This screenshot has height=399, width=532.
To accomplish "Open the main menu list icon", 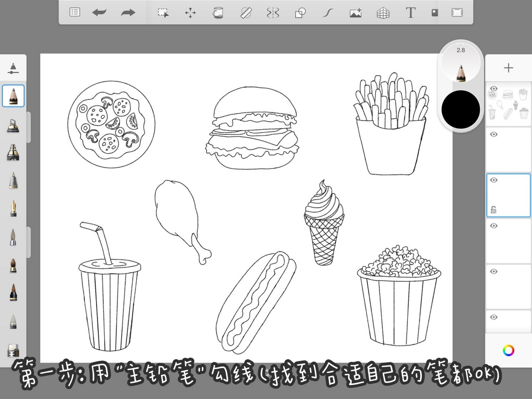I will pos(75,12).
